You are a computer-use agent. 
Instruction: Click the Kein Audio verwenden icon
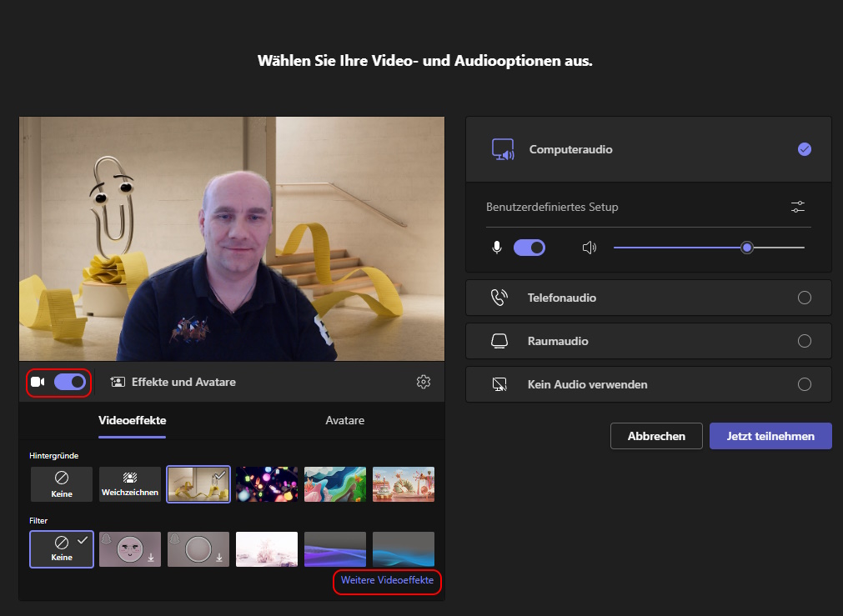click(499, 384)
